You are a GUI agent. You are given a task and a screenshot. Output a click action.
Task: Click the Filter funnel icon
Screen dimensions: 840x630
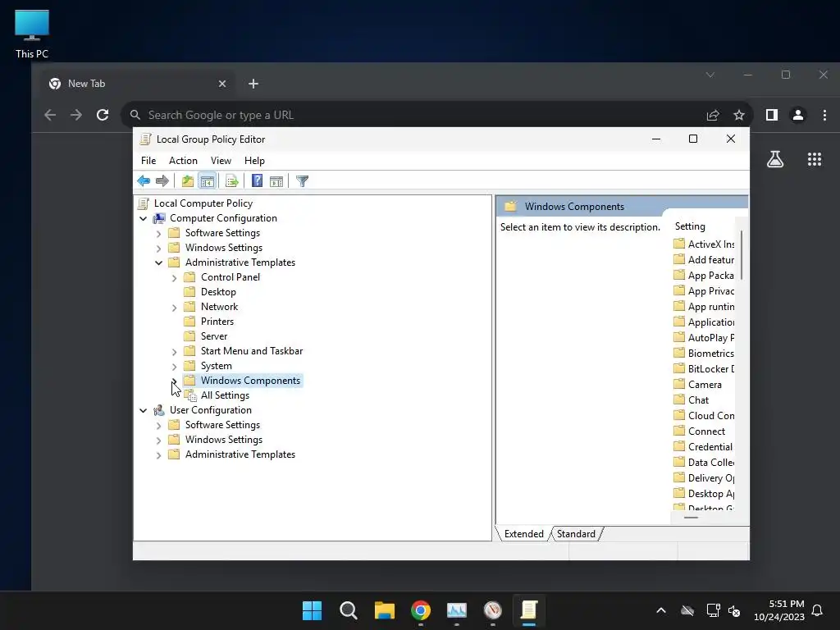[x=302, y=181]
